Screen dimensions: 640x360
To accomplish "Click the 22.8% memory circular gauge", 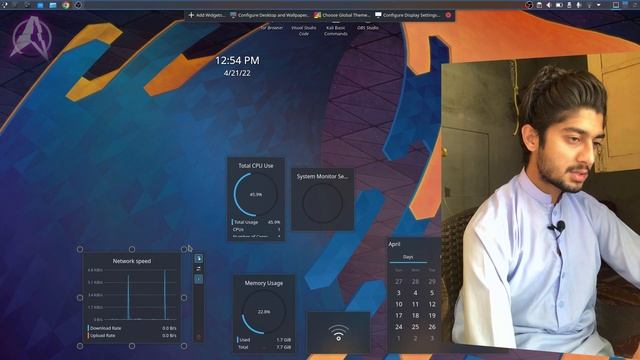I will pyautogui.click(x=264, y=312).
